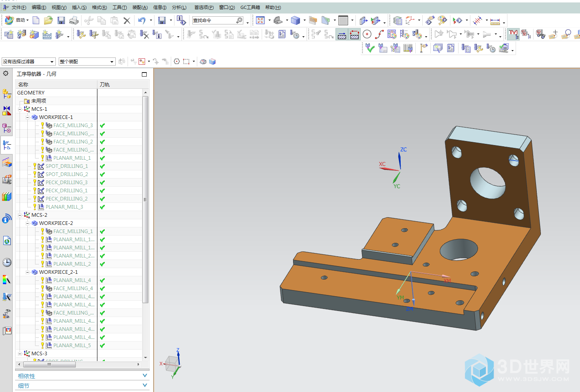Image resolution: width=580 pixels, height=392 pixels.
Task: Click the 查找命令 search field
Action: coord(218,20)
